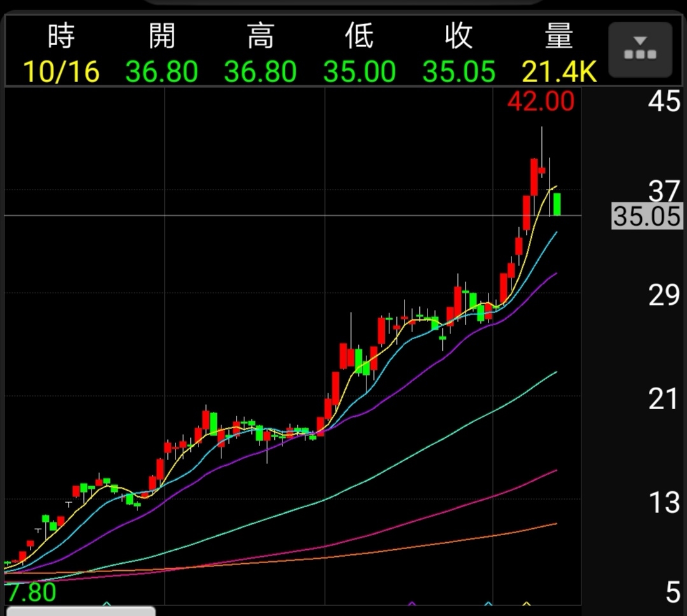Open the chart options dropdown menu button

640,50
